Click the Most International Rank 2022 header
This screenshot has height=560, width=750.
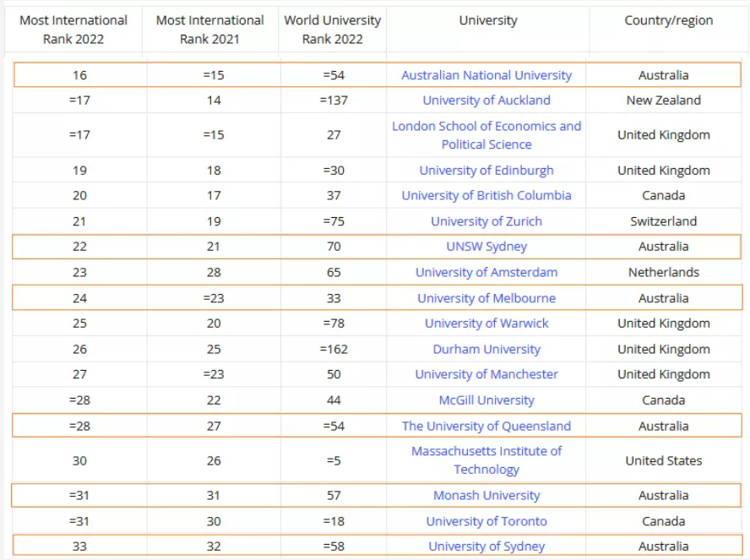[73, 30]
